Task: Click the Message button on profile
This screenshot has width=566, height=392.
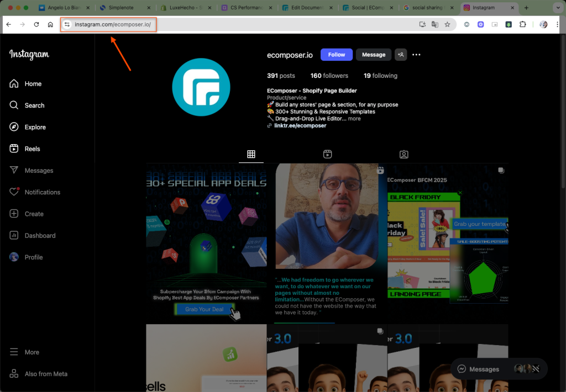Action: click(x=374, y=55)
